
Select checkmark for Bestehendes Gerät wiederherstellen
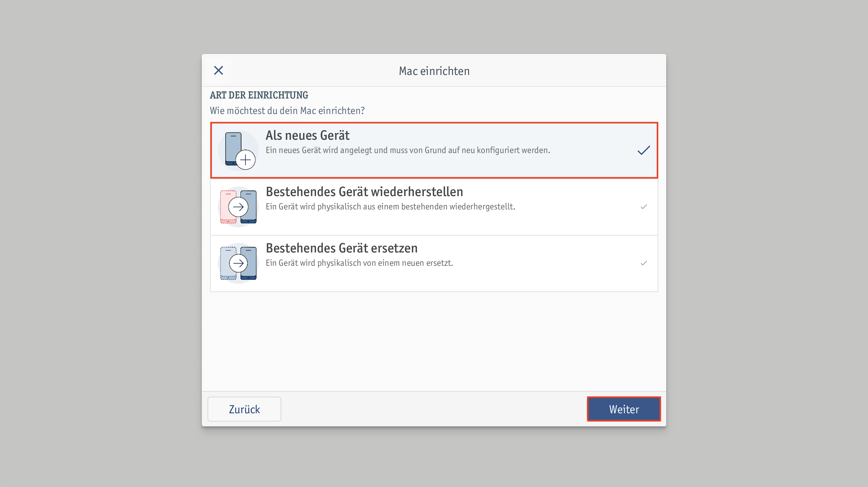point(644,207)
